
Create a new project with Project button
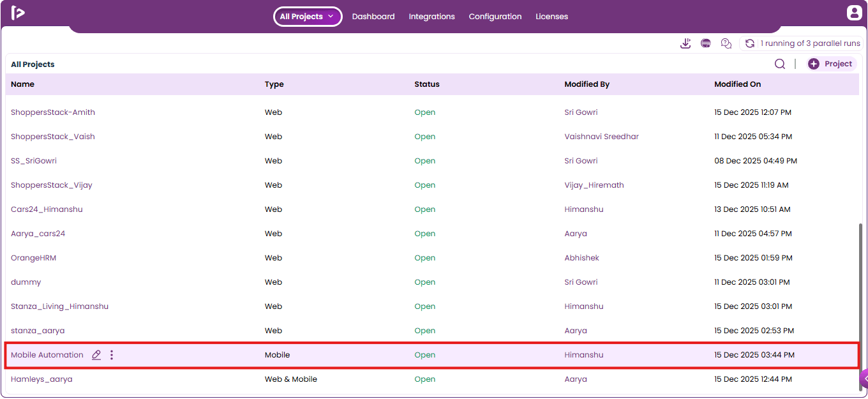click(830, 64)
